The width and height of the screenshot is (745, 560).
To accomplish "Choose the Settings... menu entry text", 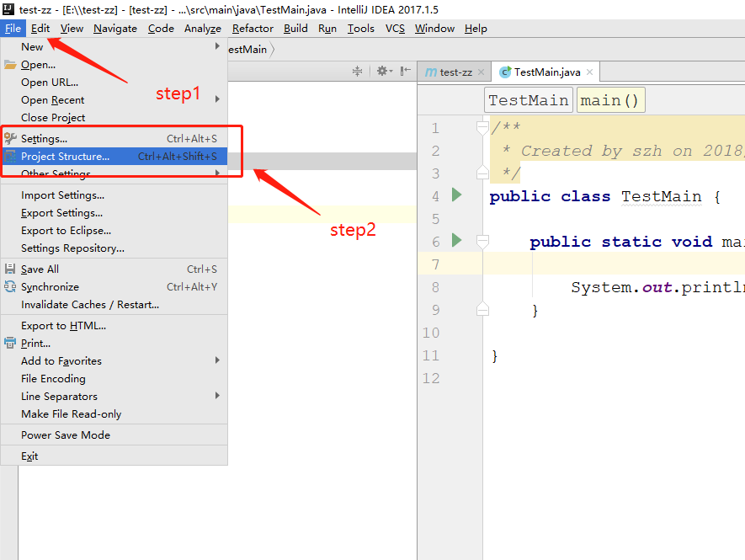I will point(44,139).
